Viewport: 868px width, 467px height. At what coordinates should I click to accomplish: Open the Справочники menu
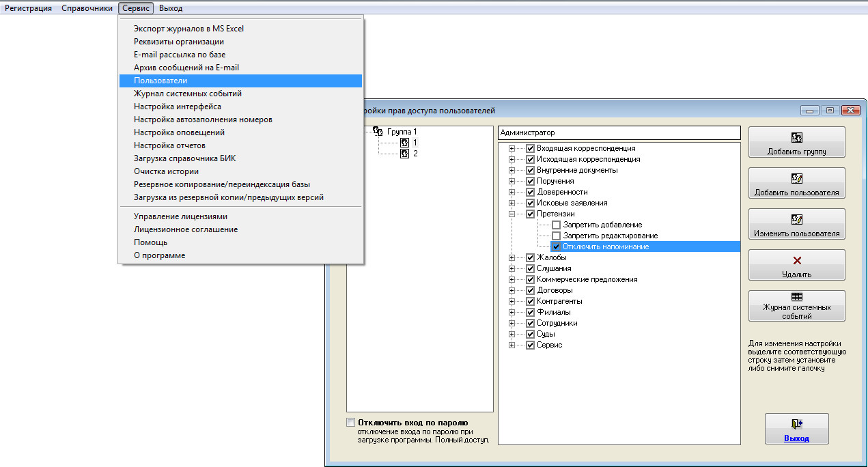pos(87,8)
